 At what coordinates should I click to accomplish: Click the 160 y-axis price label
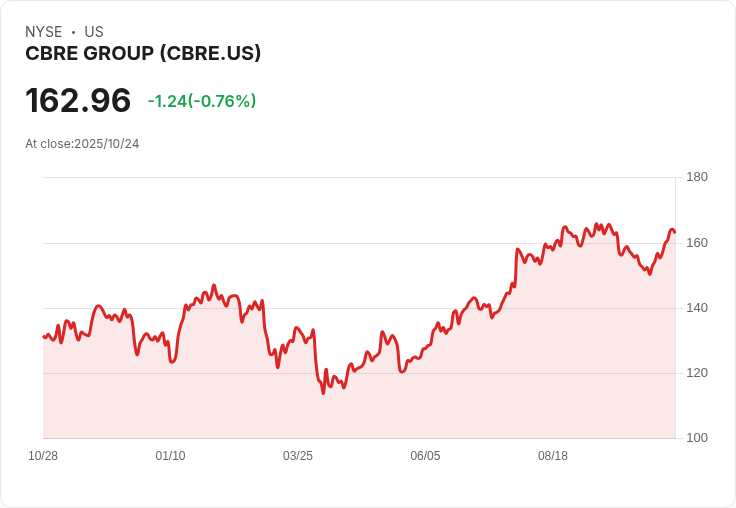(697, 243)
